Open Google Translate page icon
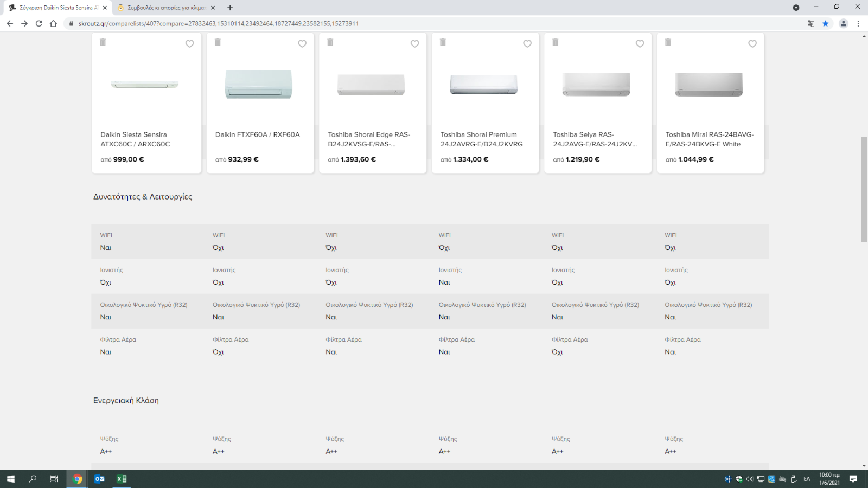 pyautogui.click(x=811, y=23)
